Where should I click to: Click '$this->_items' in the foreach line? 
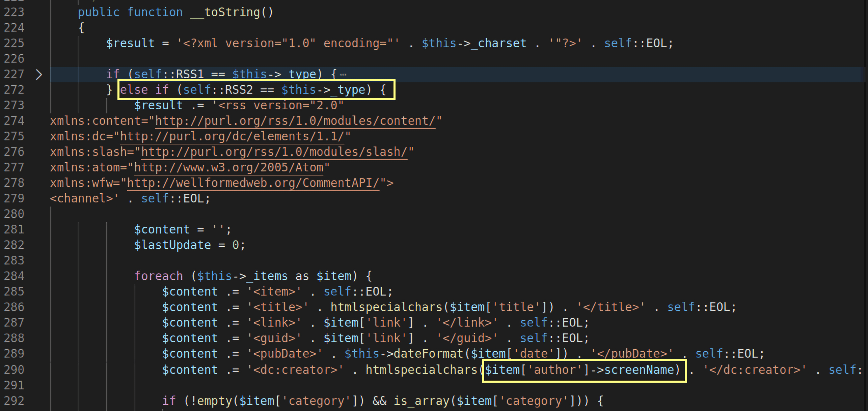pos(242,276)
